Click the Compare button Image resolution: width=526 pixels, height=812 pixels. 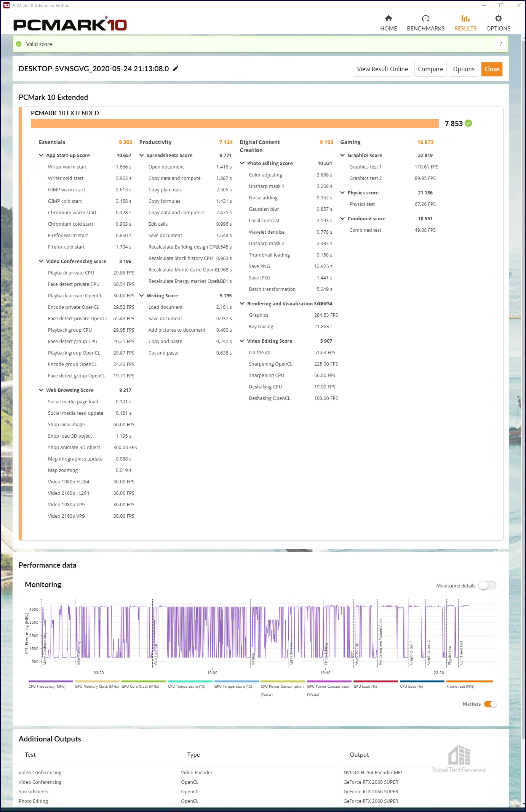tap(430, 69)
